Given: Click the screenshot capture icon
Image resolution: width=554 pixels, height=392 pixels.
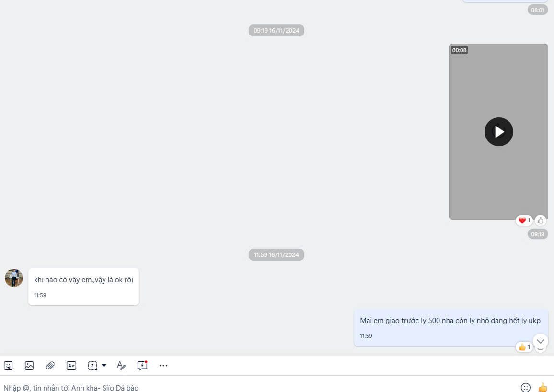Looking at the screenshot, I should coord(92,366).
